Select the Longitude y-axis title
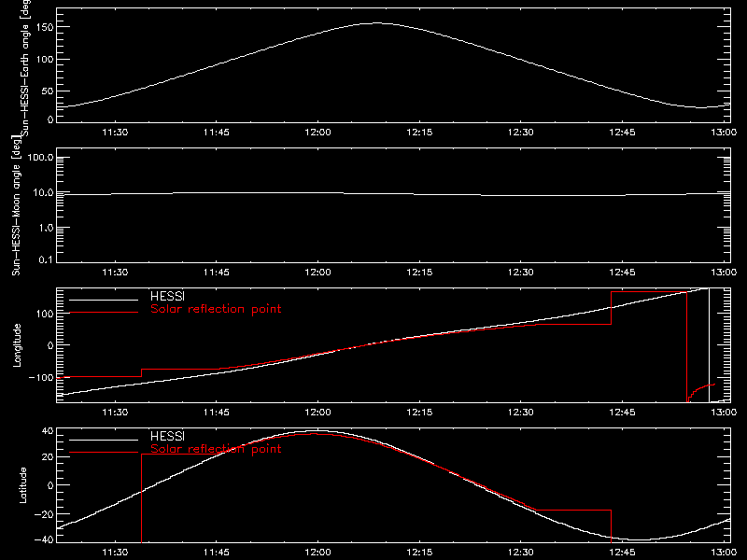The height and width of the screenshot is (560, 747). coord(17,345)
